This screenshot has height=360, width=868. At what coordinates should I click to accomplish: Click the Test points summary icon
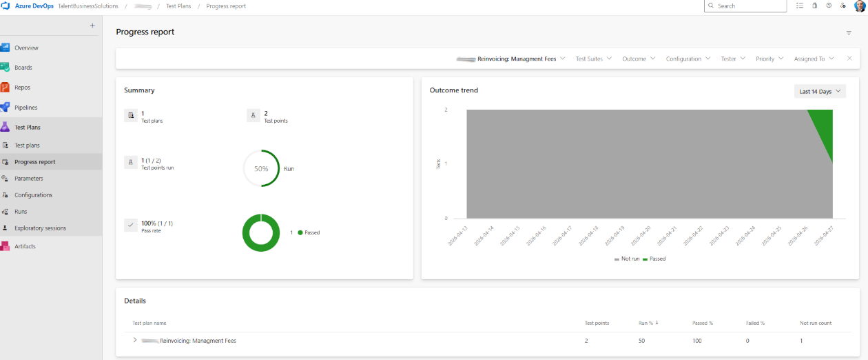[x=253, y=116]
